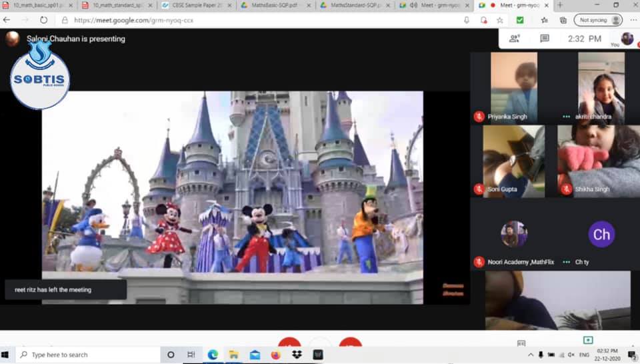Open the Meet participants list icon
Viewport: 640px width, 364px height.
click(x=515, y=39)
